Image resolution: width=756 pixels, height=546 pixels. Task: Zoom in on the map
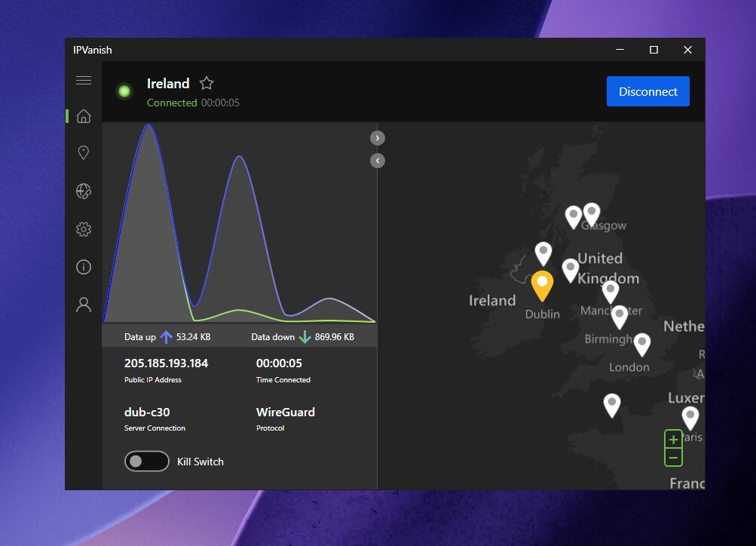[674, 440]
